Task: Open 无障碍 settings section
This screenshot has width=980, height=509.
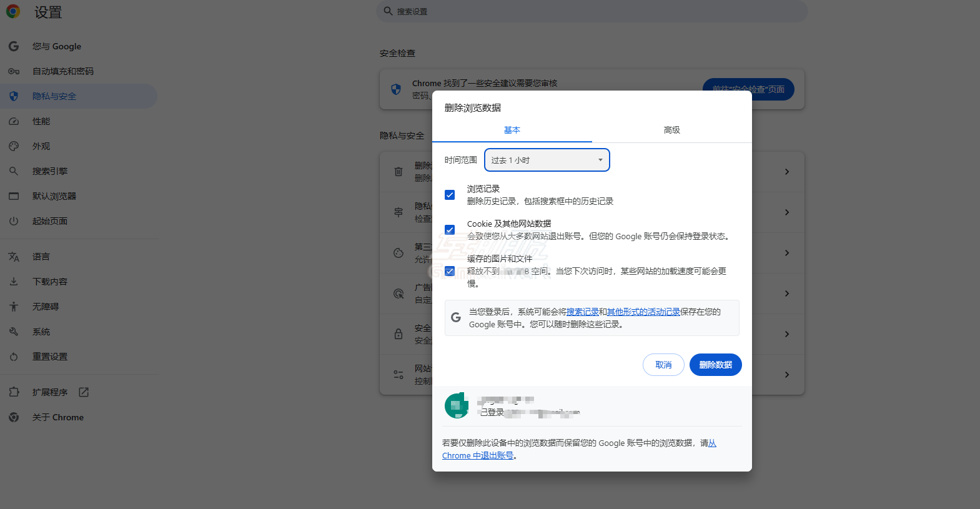Action: point(79,307)
